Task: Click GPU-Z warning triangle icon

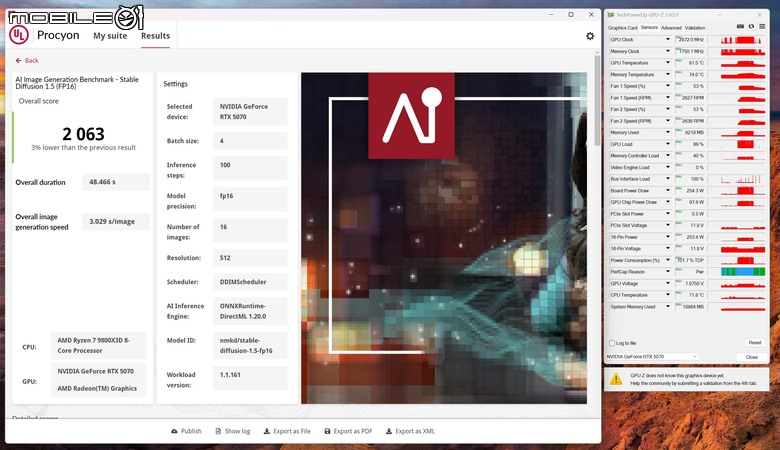Action: pyautogui.click(x=616, y=379)
